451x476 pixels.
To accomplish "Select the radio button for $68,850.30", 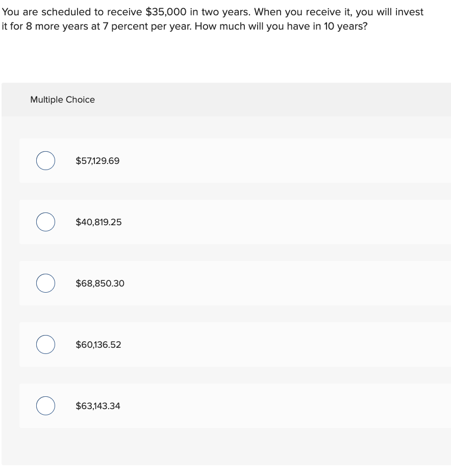I will 45,283.
